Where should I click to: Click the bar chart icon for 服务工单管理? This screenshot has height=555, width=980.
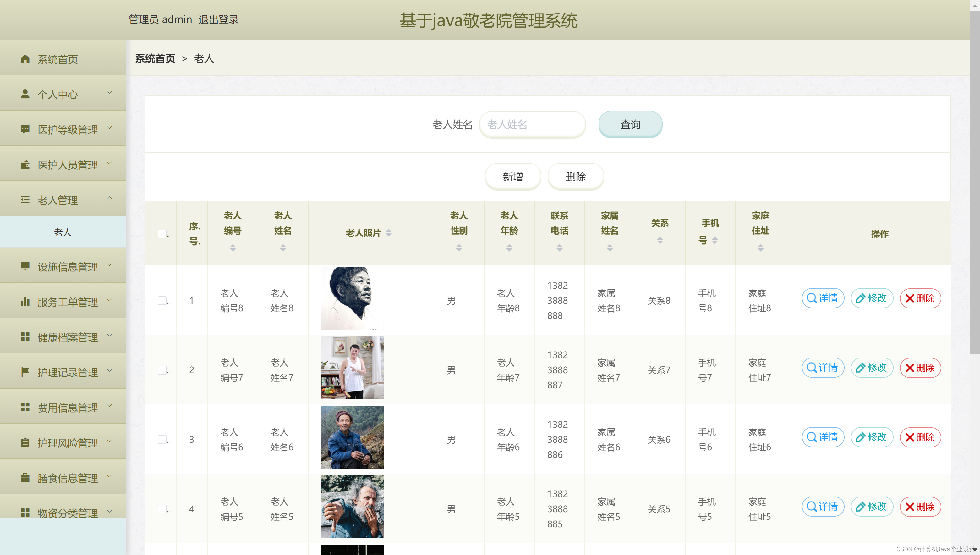(x=25, y=302)
